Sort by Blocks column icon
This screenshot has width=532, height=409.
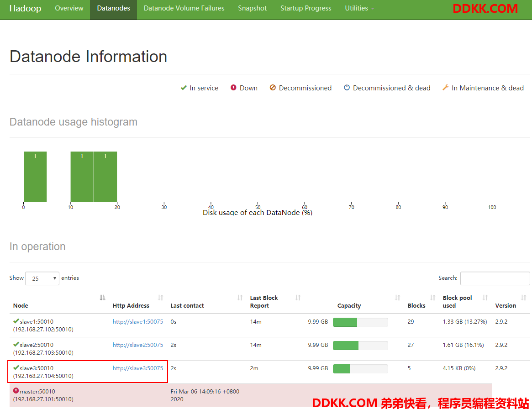point(432,298)
